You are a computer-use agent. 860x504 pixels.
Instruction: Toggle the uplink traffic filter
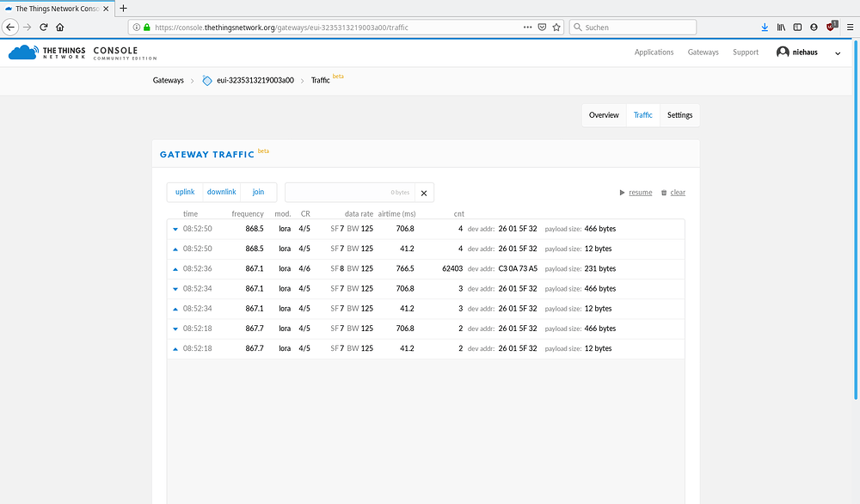[185, 192]
